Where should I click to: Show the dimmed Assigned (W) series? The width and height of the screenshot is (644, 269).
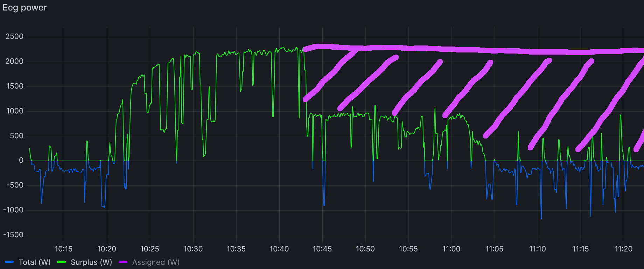(156, 262)
